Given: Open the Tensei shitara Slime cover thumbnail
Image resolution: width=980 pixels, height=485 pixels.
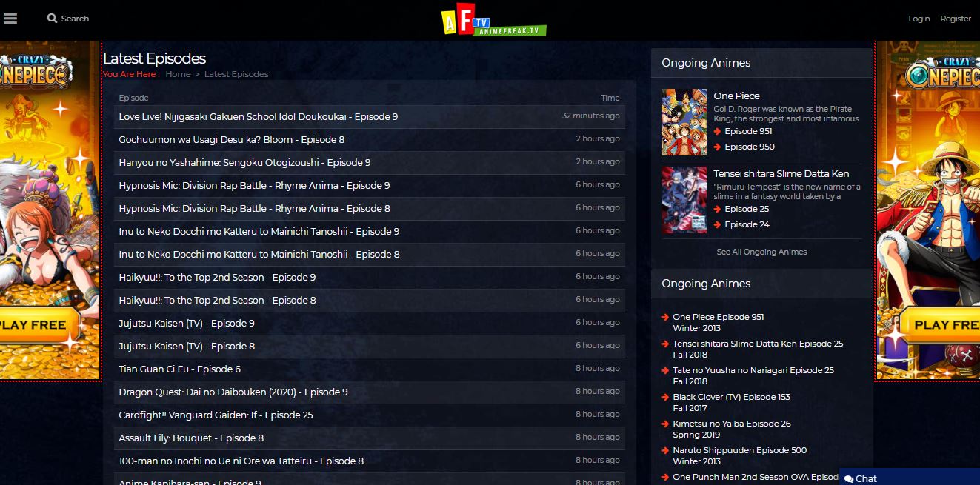Looking at the screenshot, I should (x=684, y=200).
